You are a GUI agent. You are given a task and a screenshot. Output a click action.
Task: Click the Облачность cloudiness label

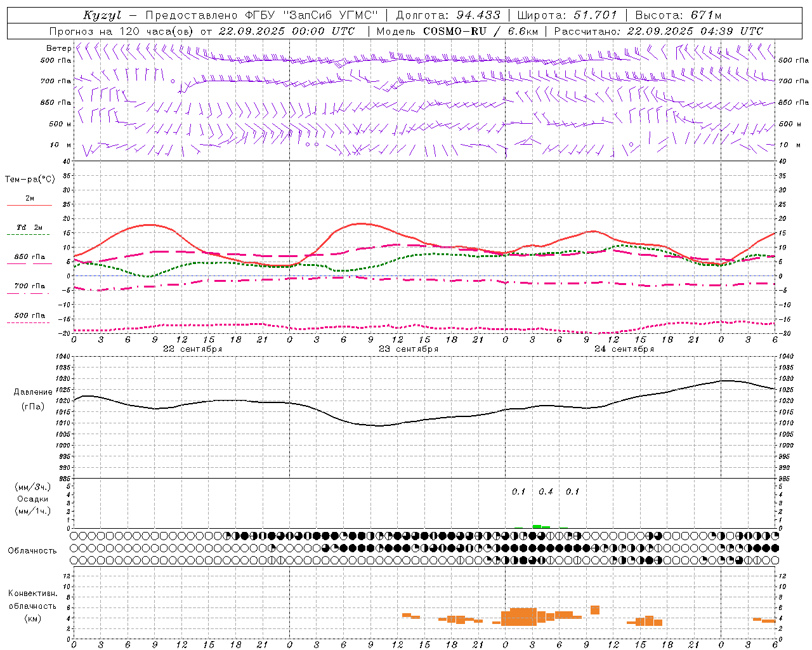32,550
